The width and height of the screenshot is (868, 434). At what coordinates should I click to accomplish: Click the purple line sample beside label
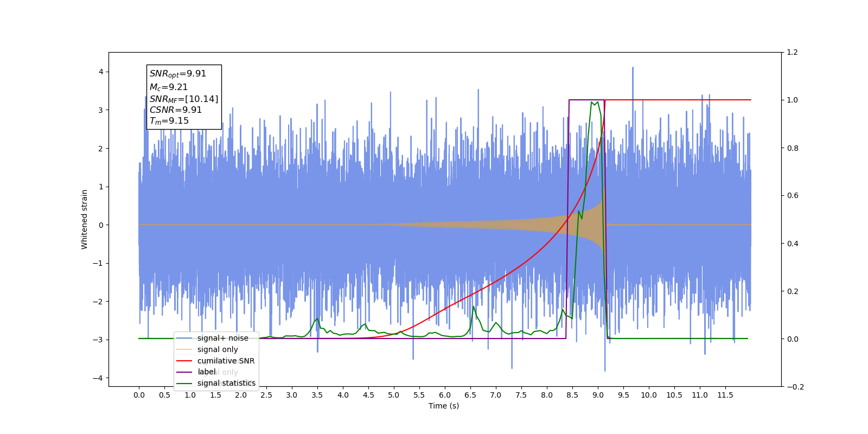point(184,372)
